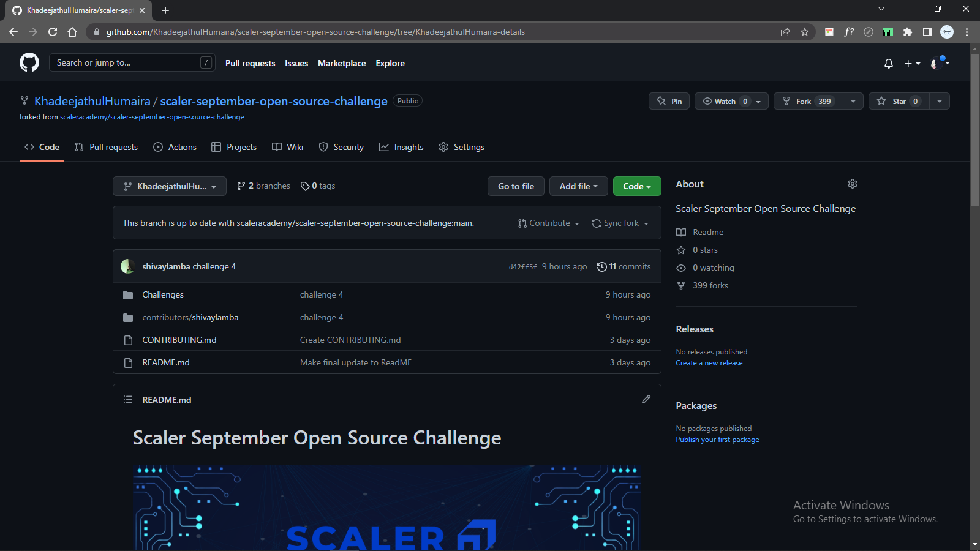Open the repository settings gear in About section
This screenshot has width=980, height=551.
click(x=852, y=184)
